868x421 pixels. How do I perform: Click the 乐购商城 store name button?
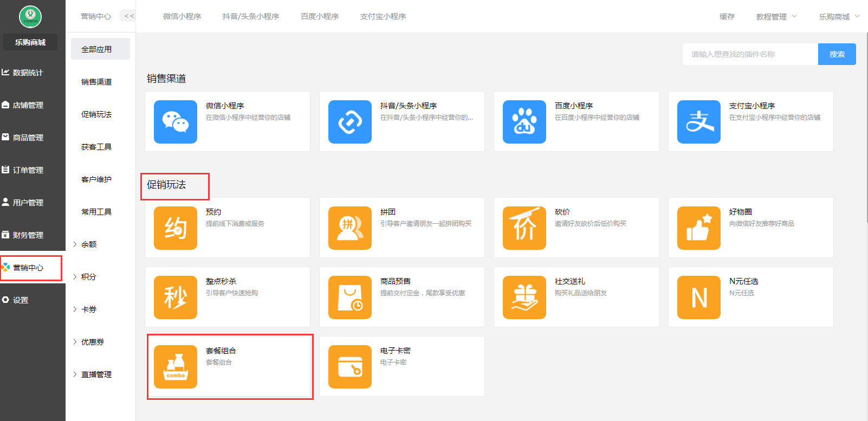[30, 42]
